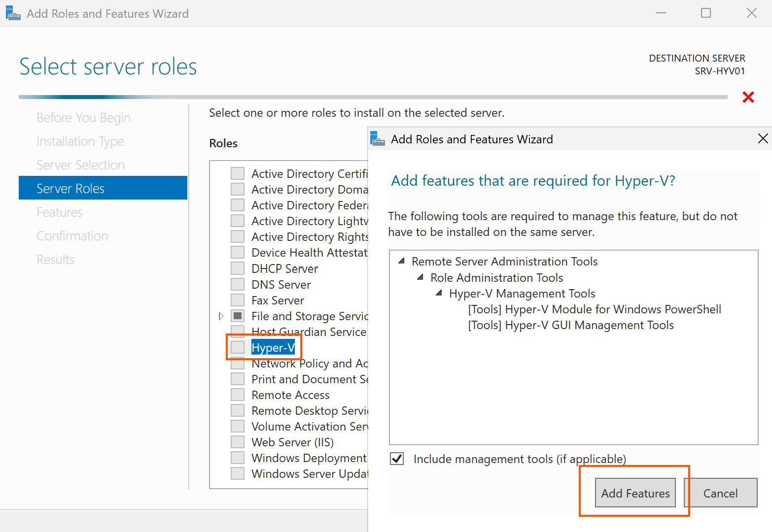The width and height of the screenshot is (772, 532).
Task: Go to the Server Roles step
Action: click(70, 188)
